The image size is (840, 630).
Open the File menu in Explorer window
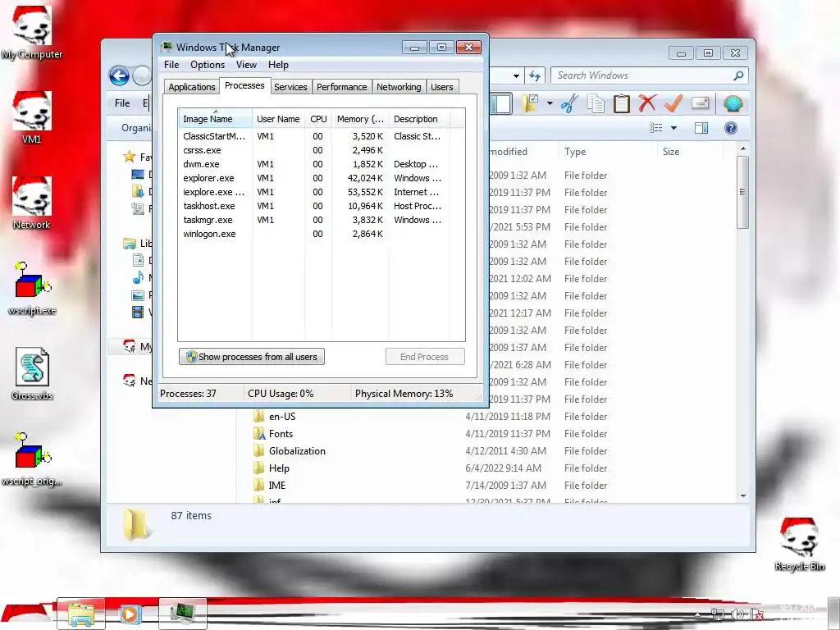122,103
